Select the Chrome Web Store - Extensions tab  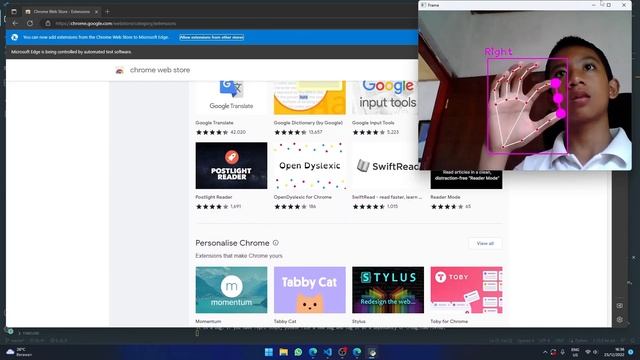point(61,12)
